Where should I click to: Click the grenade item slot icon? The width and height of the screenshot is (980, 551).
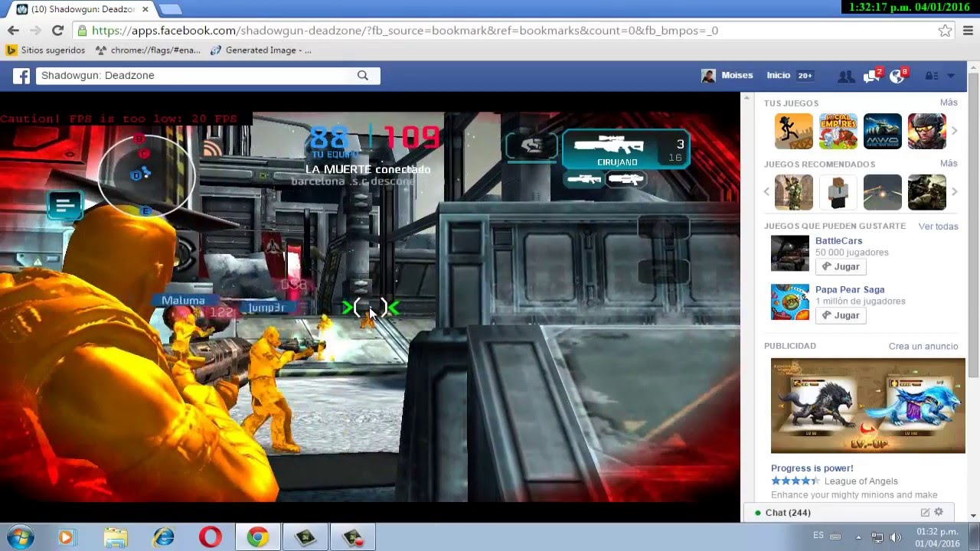(531, 145)
